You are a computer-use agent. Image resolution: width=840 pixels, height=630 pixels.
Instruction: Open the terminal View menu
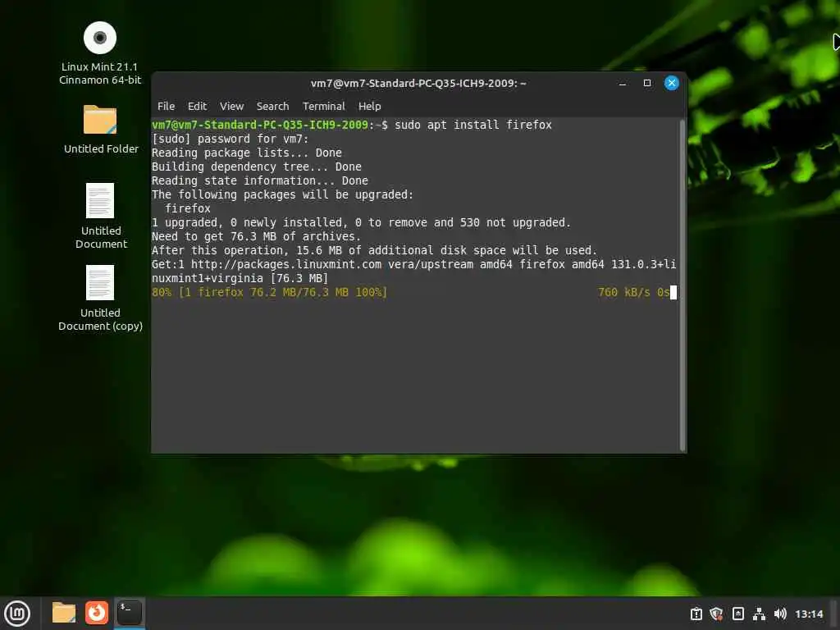click(231, 106)
